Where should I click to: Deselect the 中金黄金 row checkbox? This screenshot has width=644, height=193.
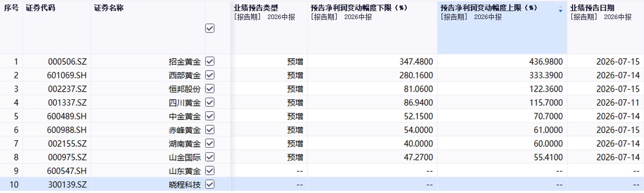[x=210, y=115]
